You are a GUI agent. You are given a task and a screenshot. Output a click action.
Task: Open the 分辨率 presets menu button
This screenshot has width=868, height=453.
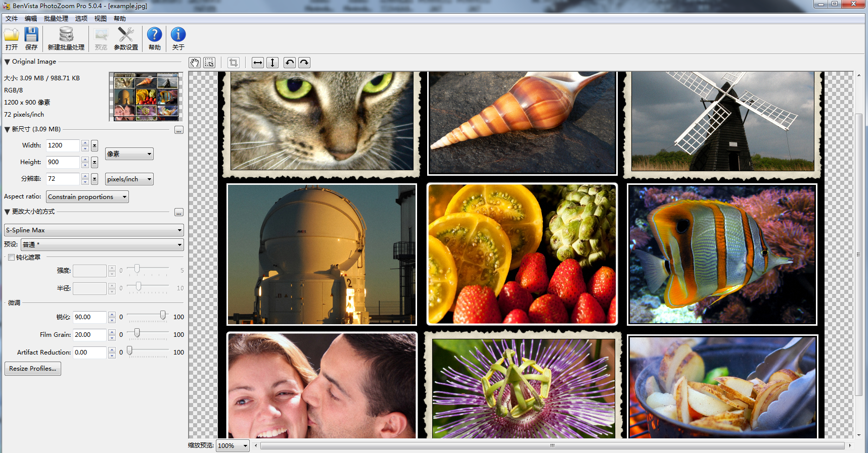coord(95,179)
